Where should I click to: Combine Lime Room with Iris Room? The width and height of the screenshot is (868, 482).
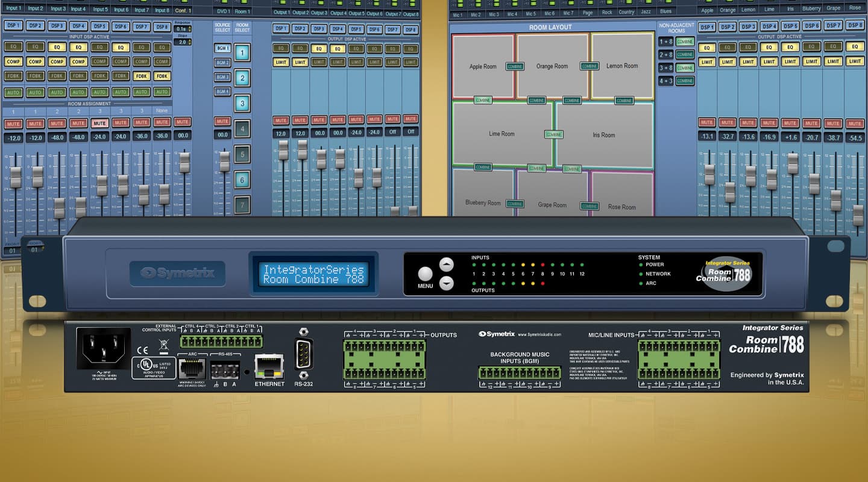point(554,134)
